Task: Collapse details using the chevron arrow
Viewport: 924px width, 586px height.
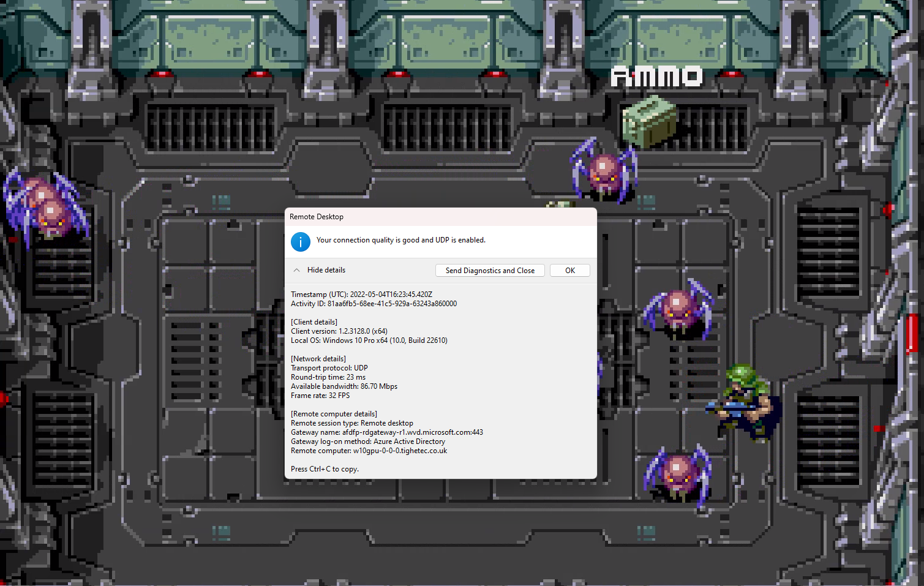Action: 296,270
